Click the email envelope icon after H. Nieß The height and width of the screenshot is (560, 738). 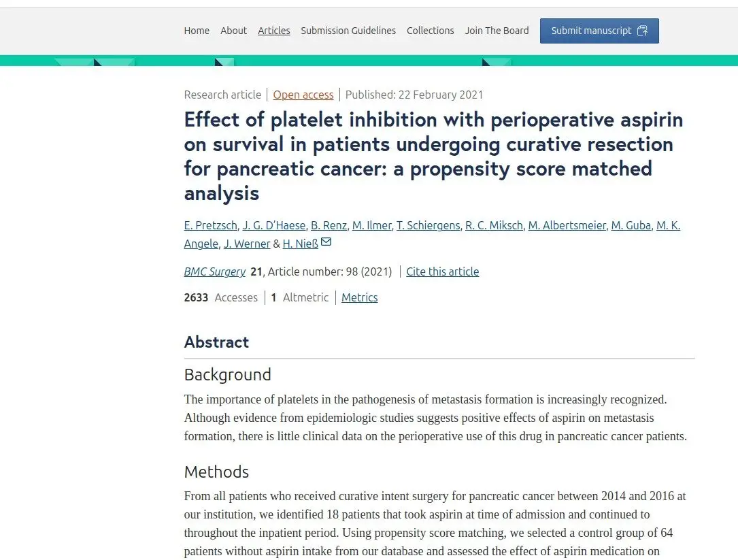[x=326, y=242]
